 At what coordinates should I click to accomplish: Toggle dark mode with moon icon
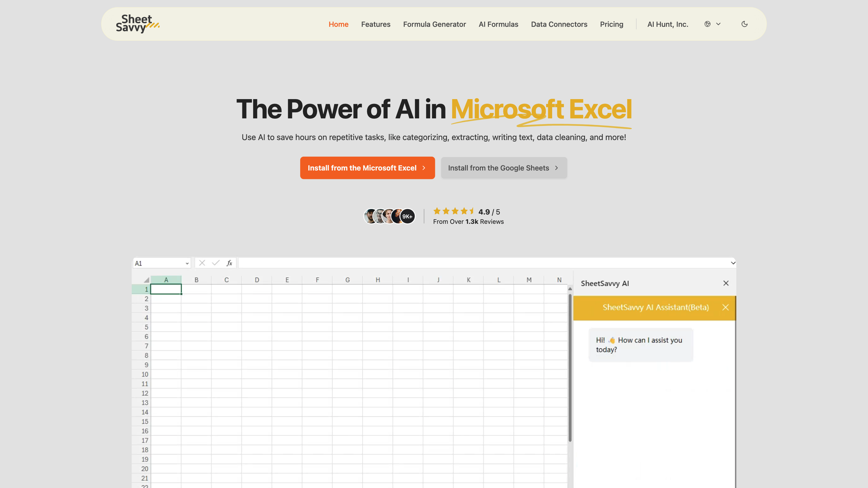(744, 24)
